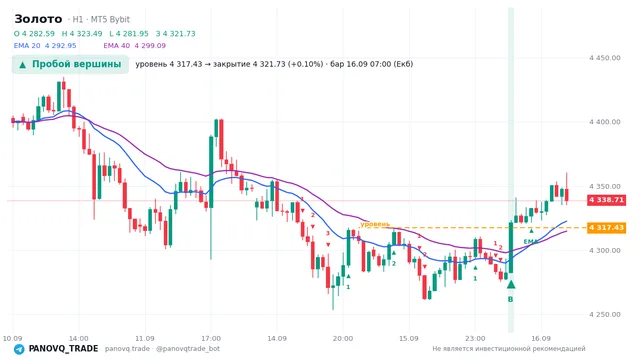The width and height of the screenshot is (640, 360).
Task: Click the large green buy arrow above B
Action: (511, 284)
